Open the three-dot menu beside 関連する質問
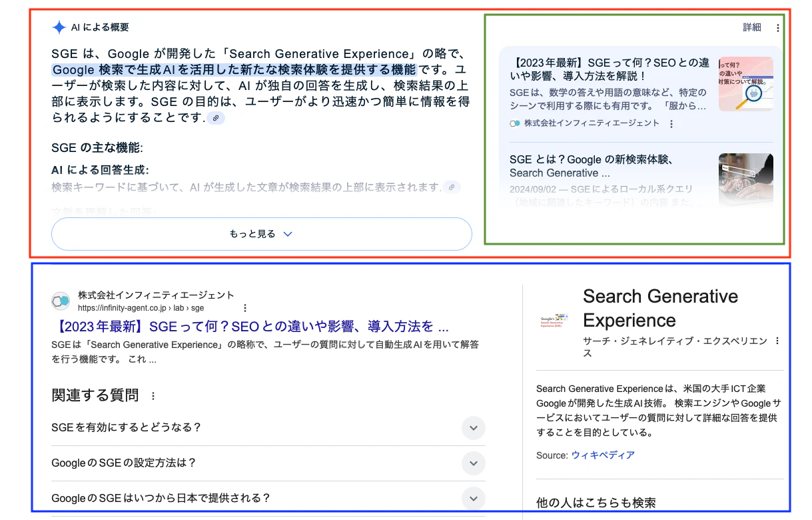The image size is (812, 520). pos(153,396)
